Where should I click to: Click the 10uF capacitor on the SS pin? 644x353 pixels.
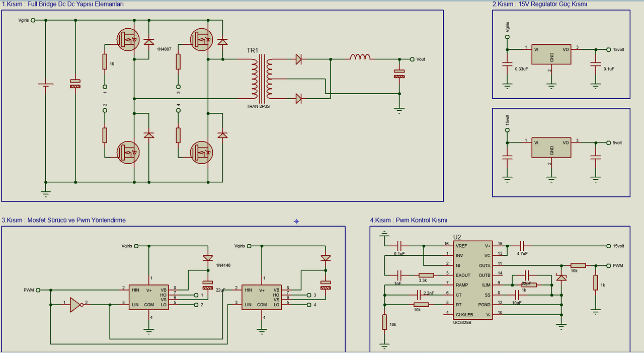518,295
